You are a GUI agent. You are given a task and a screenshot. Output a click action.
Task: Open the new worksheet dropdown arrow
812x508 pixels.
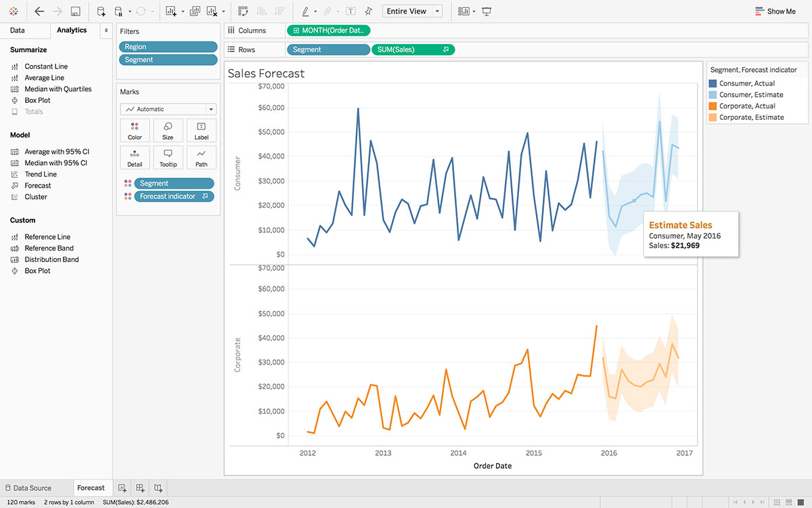click(x=183, y=12)
